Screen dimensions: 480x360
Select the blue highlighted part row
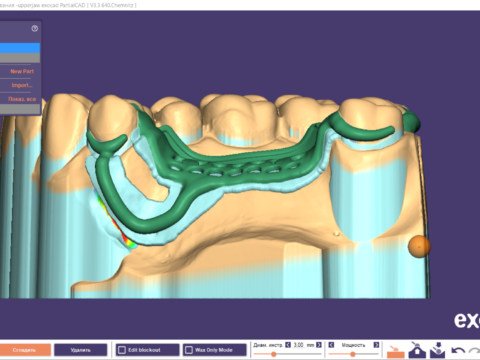tap(20, 48)
